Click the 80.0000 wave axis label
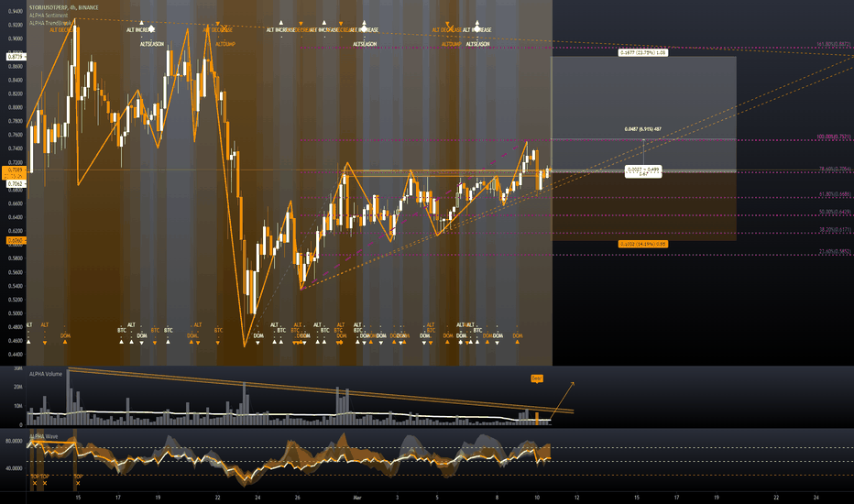The image size is (854, 504). click(x=14, y=441)
